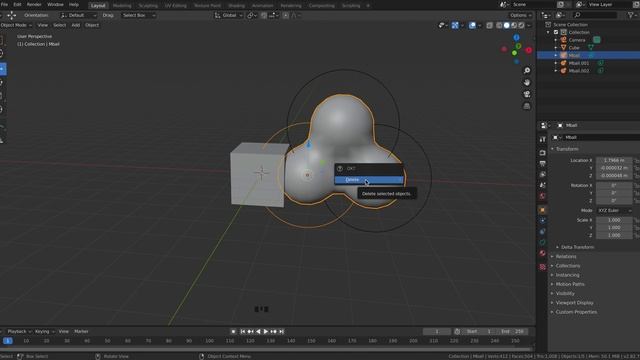
Task: Open the timeline Playback dropdown
Action: click(x=19, y=331)
